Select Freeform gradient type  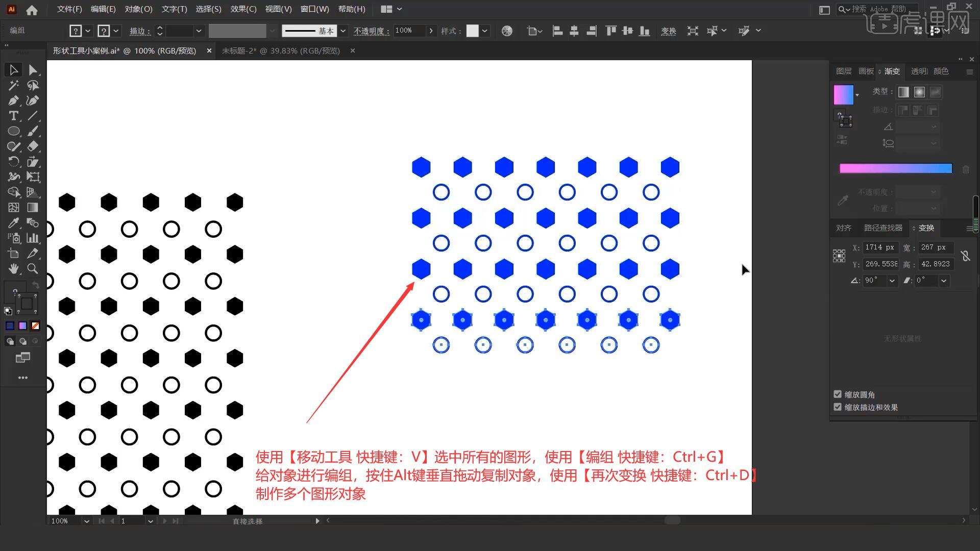pos(935,92)
